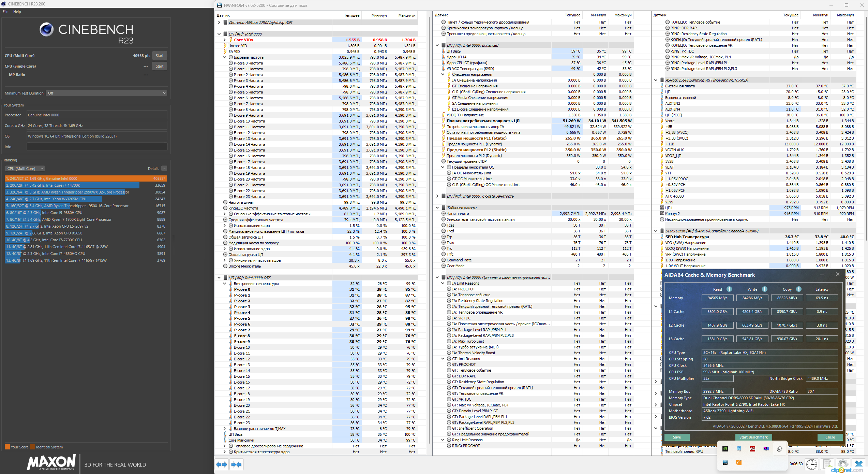
Task: Open the Help menu in Cinebench
Action: (x=17, y=12)
